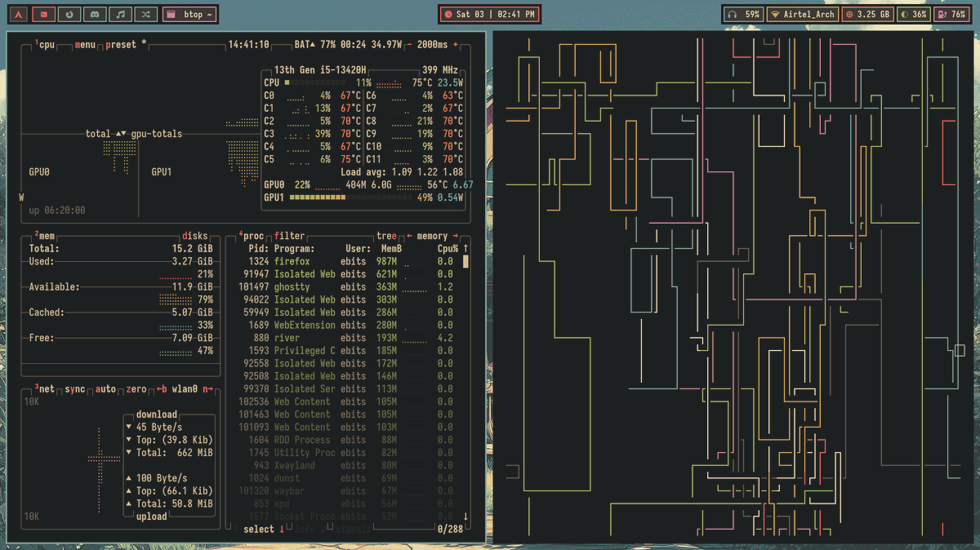Toggle net sync scaling

pyautogui.click(x=74, y=389)
